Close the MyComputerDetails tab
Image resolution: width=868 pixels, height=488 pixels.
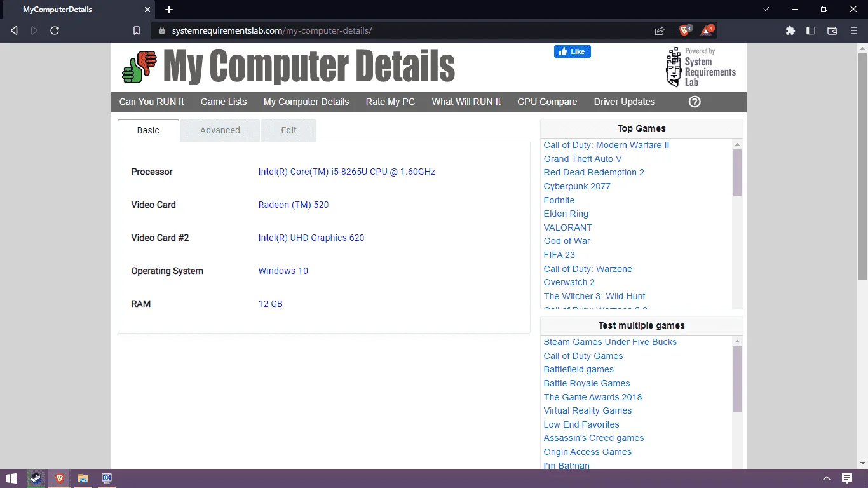click(x=147, y=10)
